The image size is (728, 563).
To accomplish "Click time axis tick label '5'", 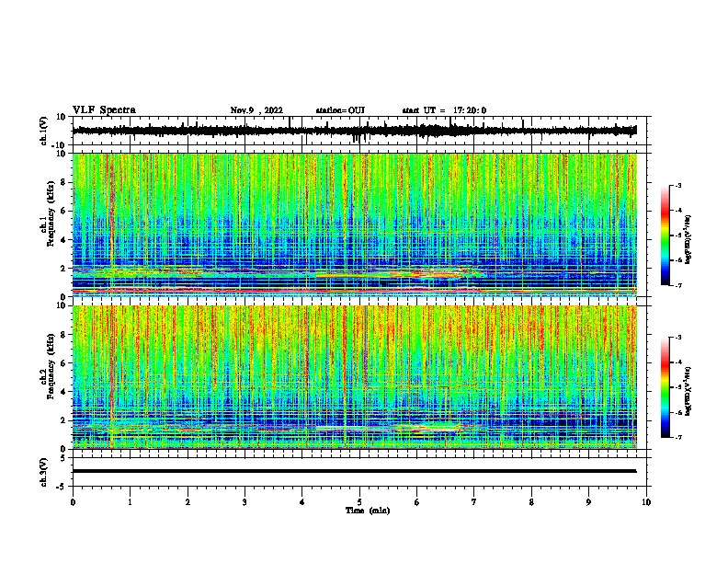I will click(x=359, y=502).
